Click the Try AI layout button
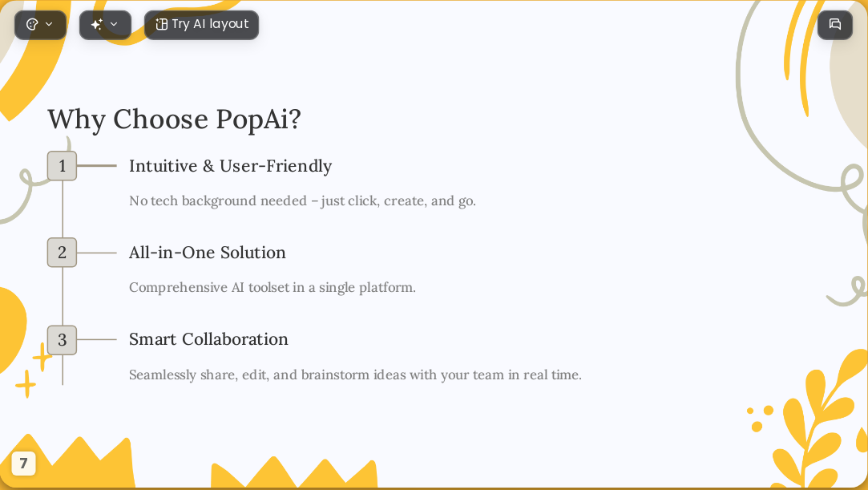The height and width of the screenshot is (490, 868). (201, 25)
